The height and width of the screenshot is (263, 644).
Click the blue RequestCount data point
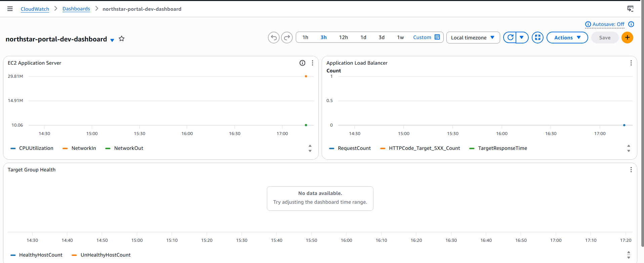click(624, 125)
